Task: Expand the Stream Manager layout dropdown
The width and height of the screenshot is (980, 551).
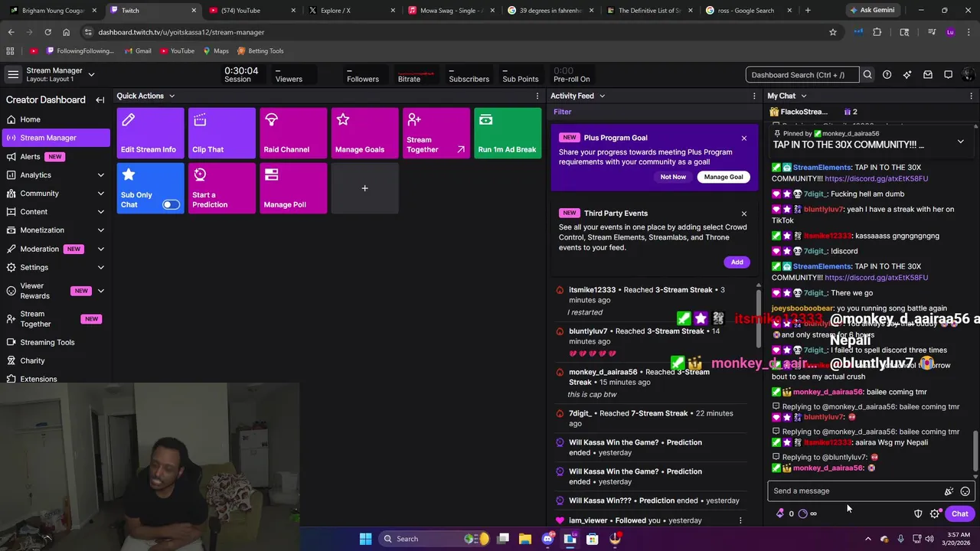Action: point(91,74)
